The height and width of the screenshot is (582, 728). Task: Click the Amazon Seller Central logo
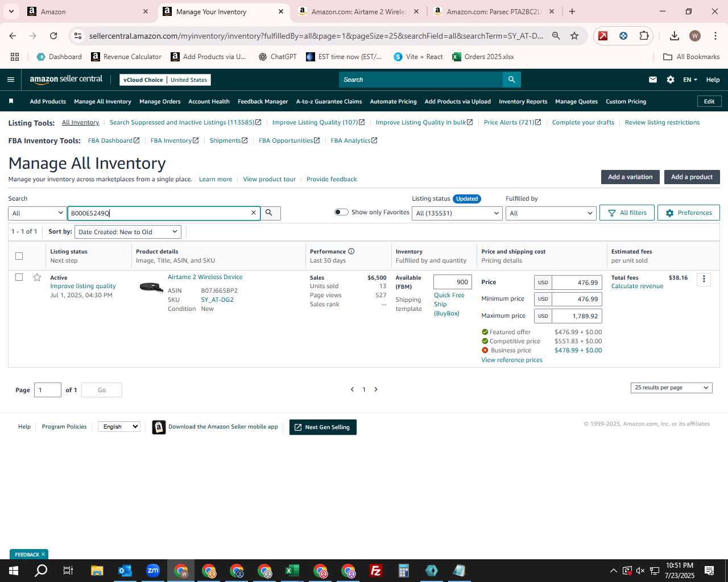(66, 80)
